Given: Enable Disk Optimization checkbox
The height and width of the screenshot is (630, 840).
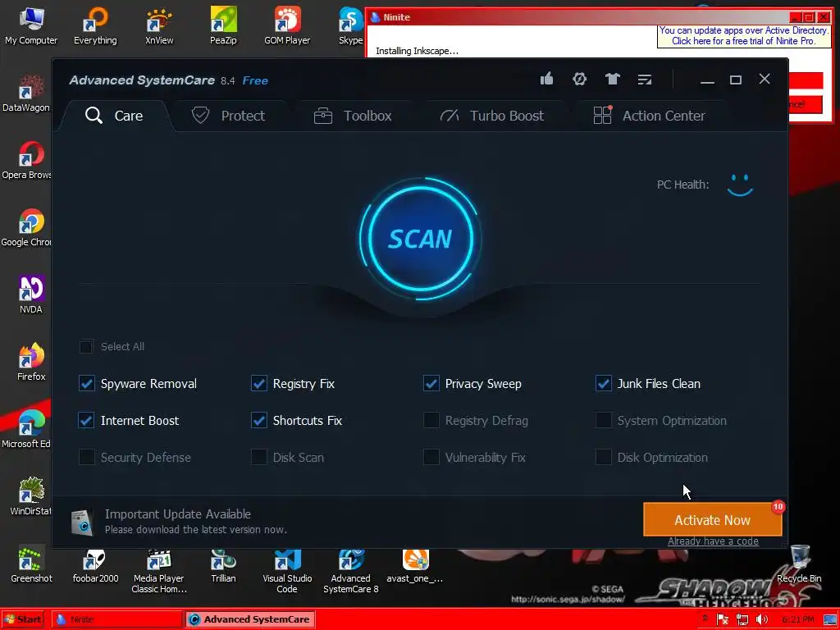Looking at the screenshot, I should click(603, 458).
